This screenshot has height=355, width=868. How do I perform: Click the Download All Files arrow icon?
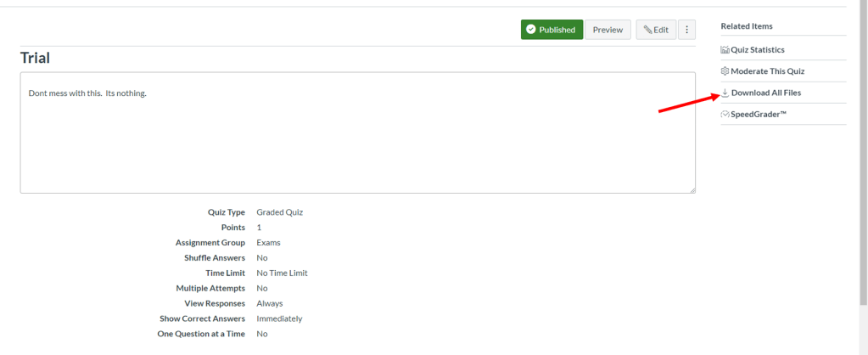[725, 93]
